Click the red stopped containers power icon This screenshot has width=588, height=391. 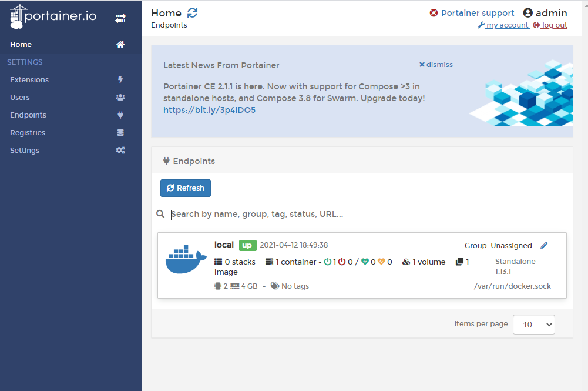click(342, 262)
